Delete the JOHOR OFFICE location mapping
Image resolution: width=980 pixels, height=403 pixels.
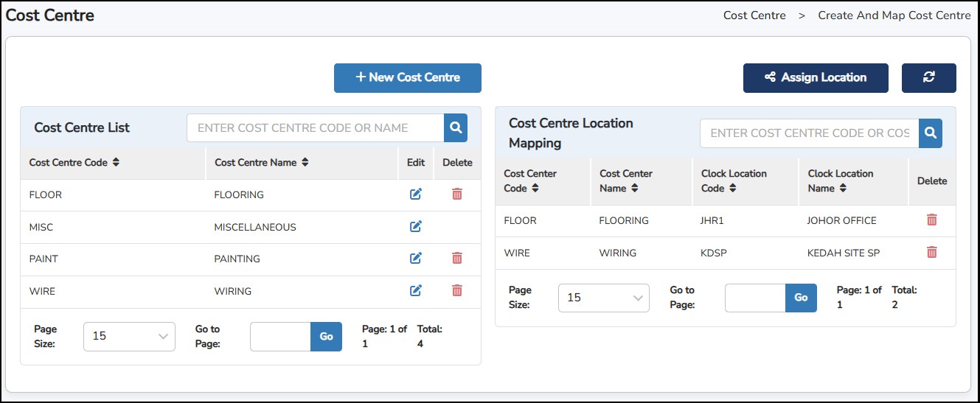(x=932, y=220)
